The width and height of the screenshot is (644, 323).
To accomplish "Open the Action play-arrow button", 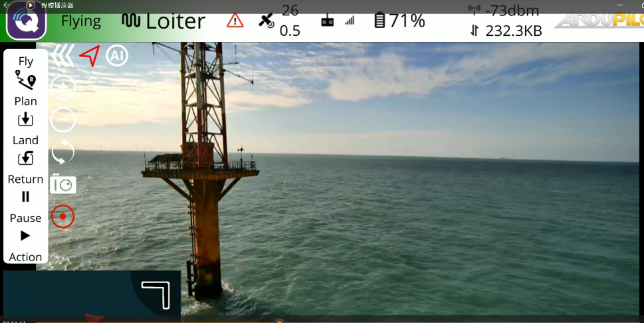I will (25, 236).
